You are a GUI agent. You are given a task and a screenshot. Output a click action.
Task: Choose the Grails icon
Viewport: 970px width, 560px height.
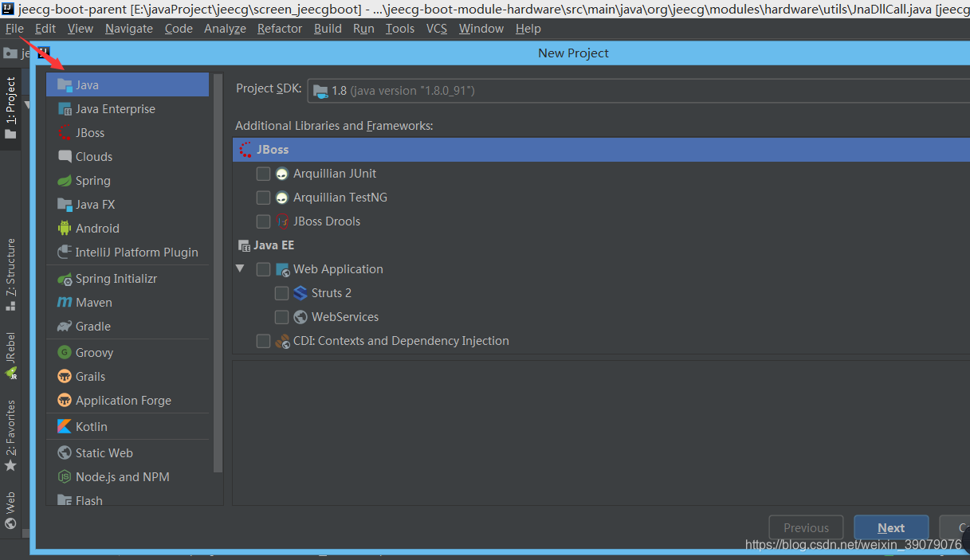(x=65, y=377)
